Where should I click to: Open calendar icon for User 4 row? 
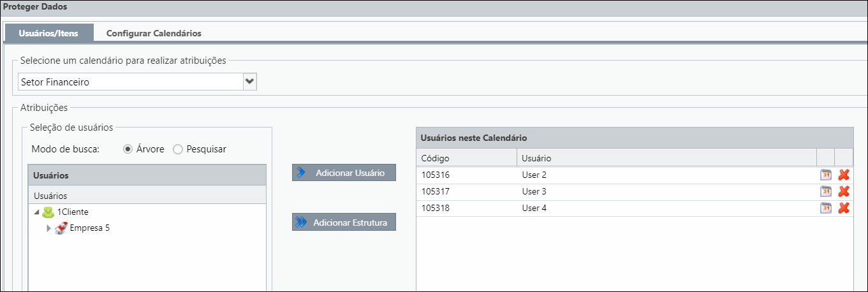tap(826, 208)
